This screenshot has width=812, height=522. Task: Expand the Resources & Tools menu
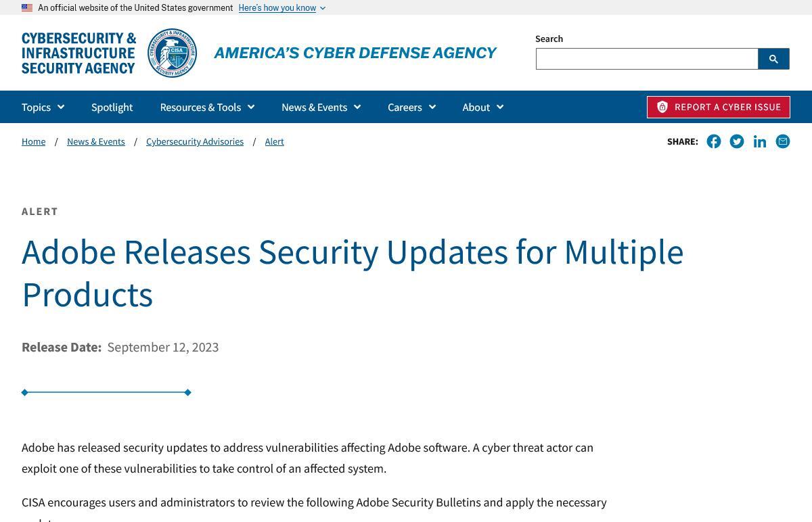click(207, 107)
